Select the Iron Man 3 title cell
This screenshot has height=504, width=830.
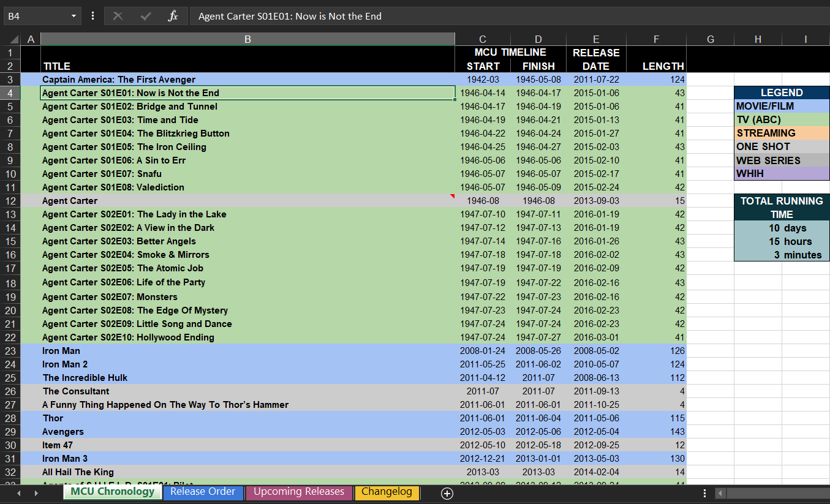247,458
